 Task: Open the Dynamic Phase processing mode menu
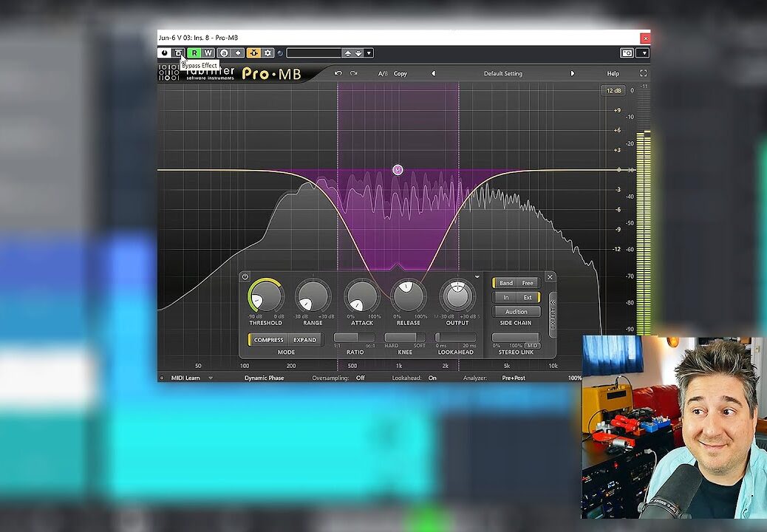point(264,378)
